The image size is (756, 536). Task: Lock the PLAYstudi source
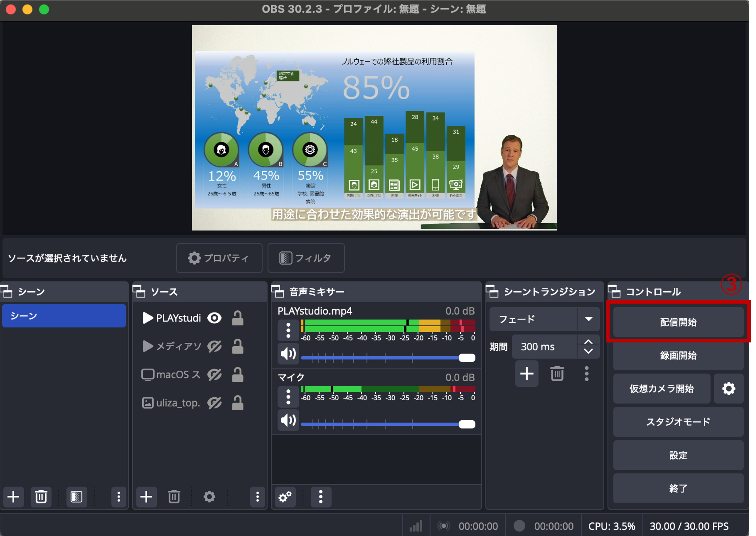238,318
